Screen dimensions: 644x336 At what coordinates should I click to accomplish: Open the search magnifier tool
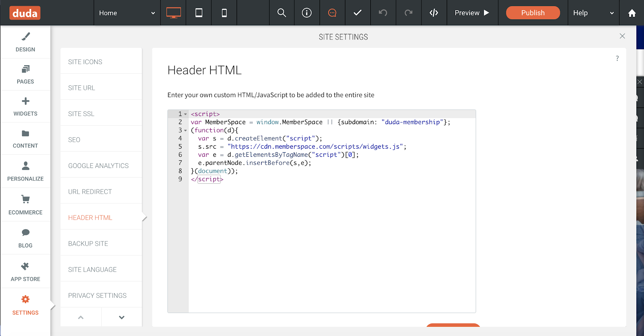282,13
